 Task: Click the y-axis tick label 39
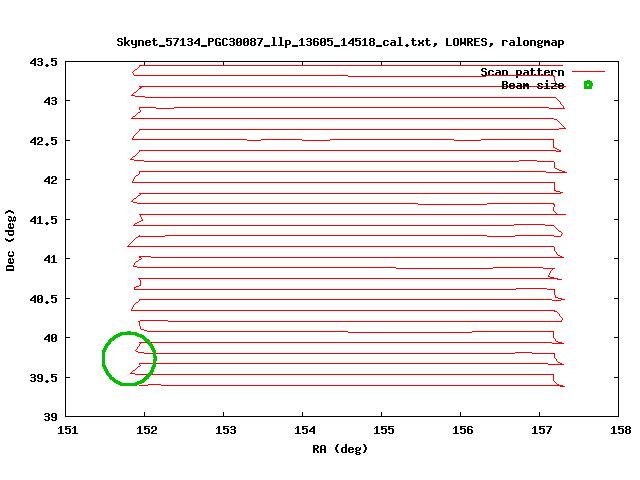click(x=51, y=417)
